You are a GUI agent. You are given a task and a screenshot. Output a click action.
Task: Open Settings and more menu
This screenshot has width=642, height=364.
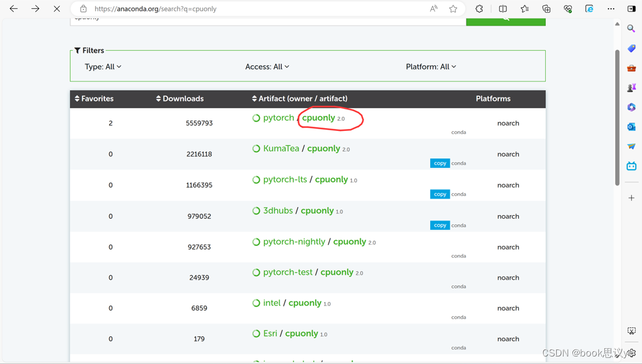(611, 9)
